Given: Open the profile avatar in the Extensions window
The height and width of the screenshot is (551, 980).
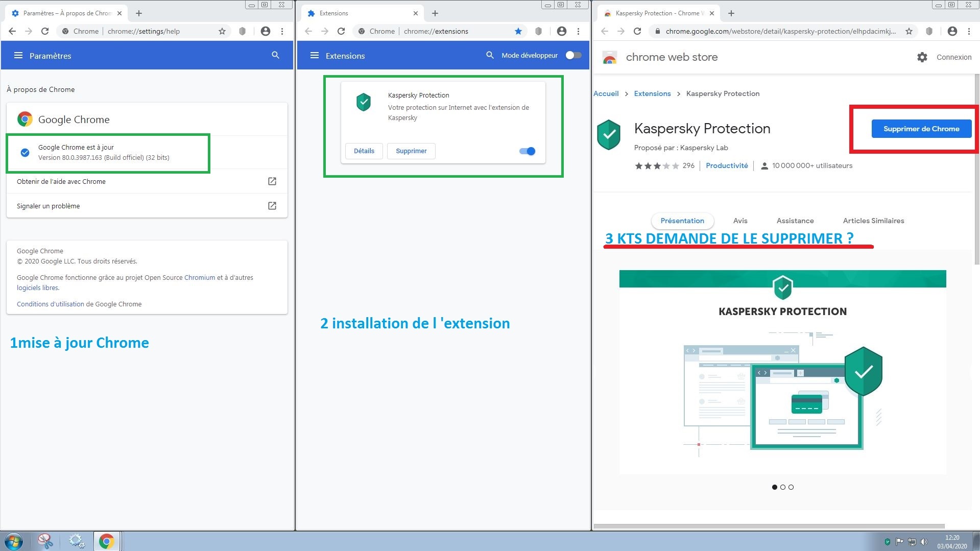Looking at the screenshot, I should click(x=562, y=31).
